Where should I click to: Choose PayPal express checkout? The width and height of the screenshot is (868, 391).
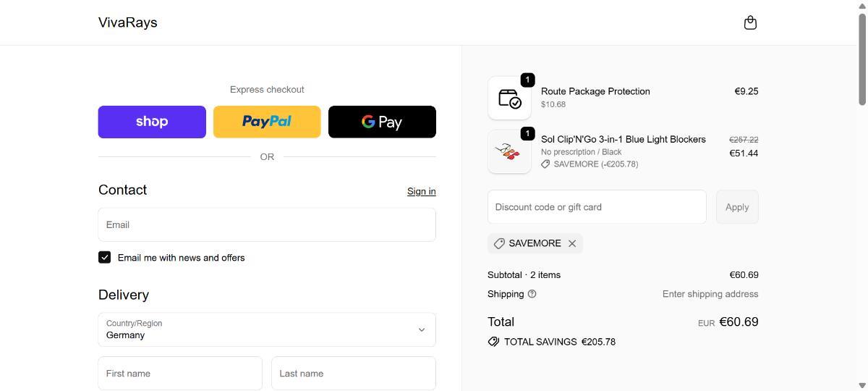point(267,122)
